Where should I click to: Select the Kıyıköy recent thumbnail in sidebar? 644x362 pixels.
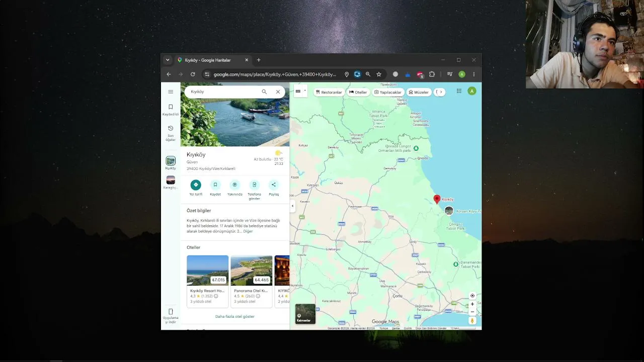(171, 161)
